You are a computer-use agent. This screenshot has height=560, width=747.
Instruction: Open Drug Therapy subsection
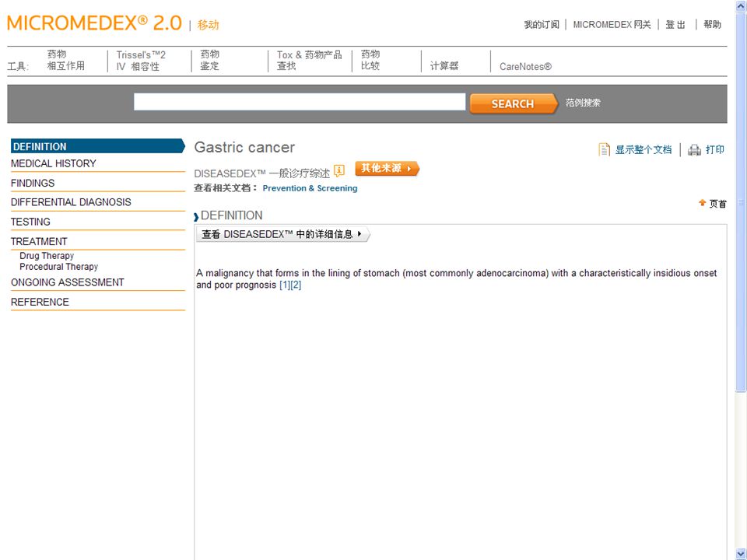(47, 256)
